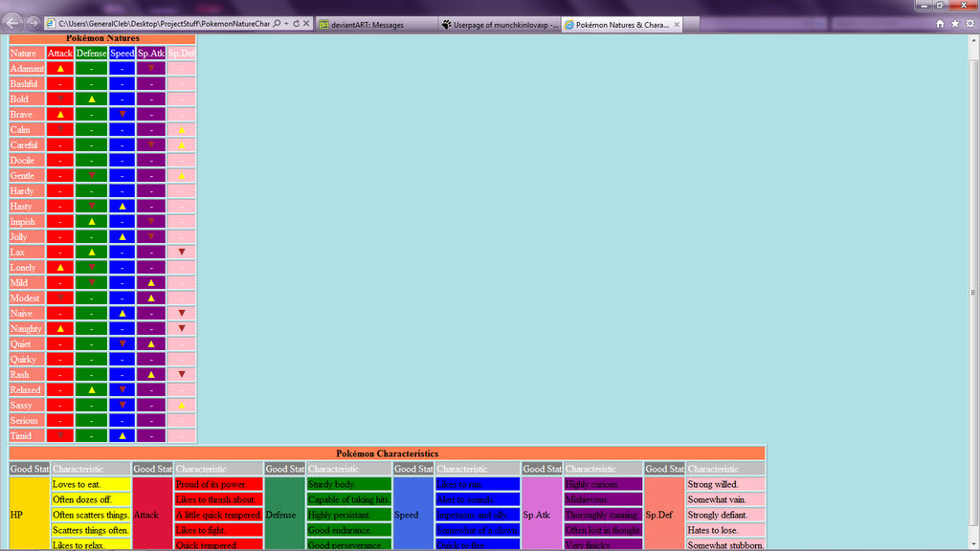Click the vertical scrollbar up arrow
The image size is (980, 551).
click(973, 40)
